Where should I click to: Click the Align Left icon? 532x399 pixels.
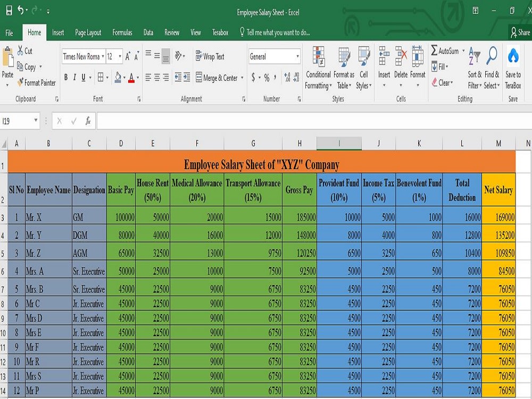148,77
